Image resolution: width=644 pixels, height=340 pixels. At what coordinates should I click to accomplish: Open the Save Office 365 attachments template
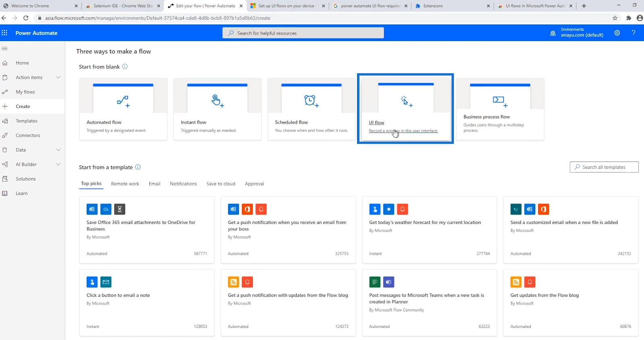tap(147, 230)
